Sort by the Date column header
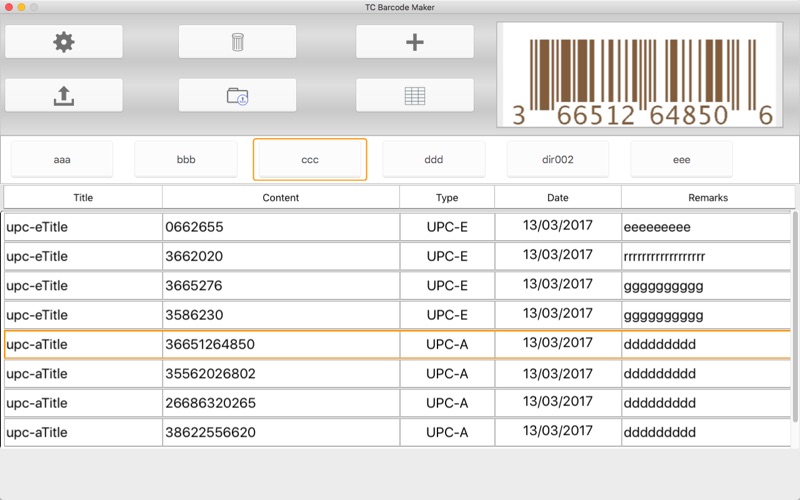Viewport: 800px width, 500px height. click(x=558, y=197)
